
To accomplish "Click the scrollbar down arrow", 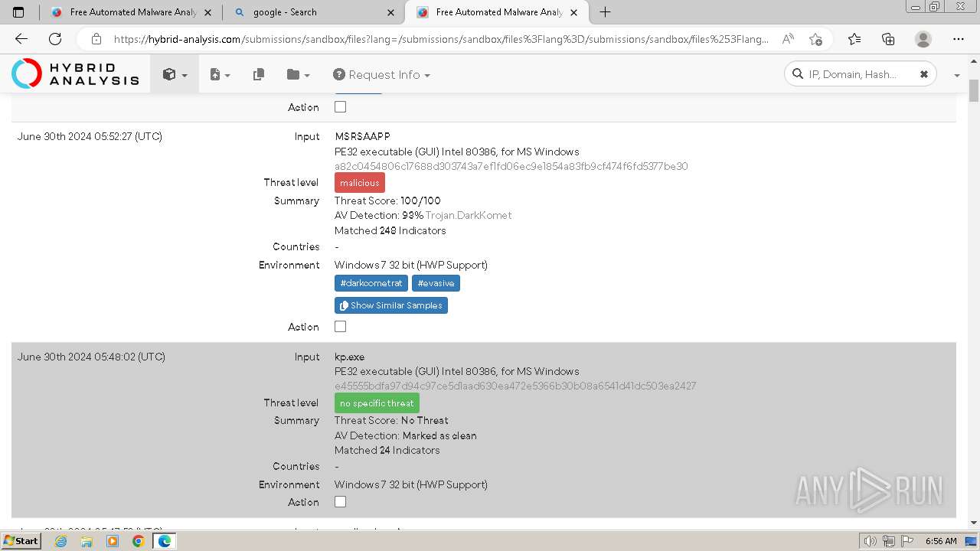I will point(974,523).
